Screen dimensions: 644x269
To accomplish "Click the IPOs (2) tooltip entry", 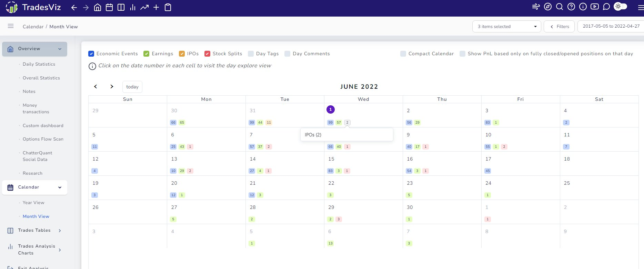I will pos(313,135).
